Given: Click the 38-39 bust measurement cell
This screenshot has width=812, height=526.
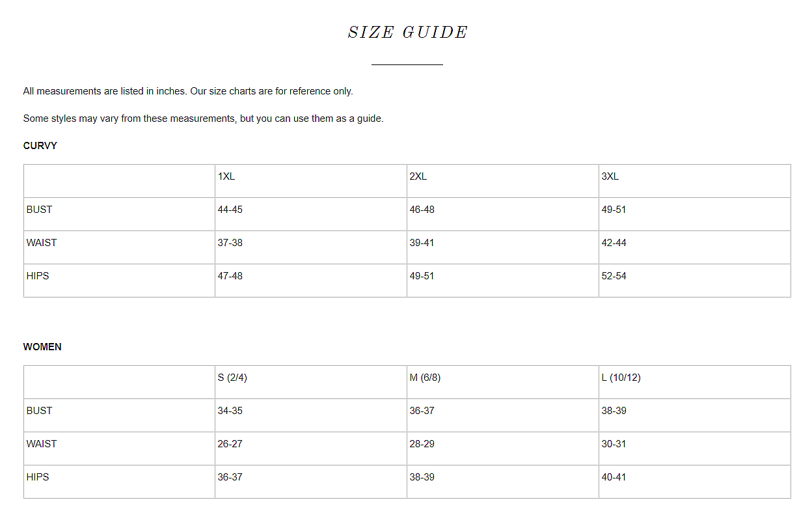Looking at the screenshot, I should click(614, 411).
